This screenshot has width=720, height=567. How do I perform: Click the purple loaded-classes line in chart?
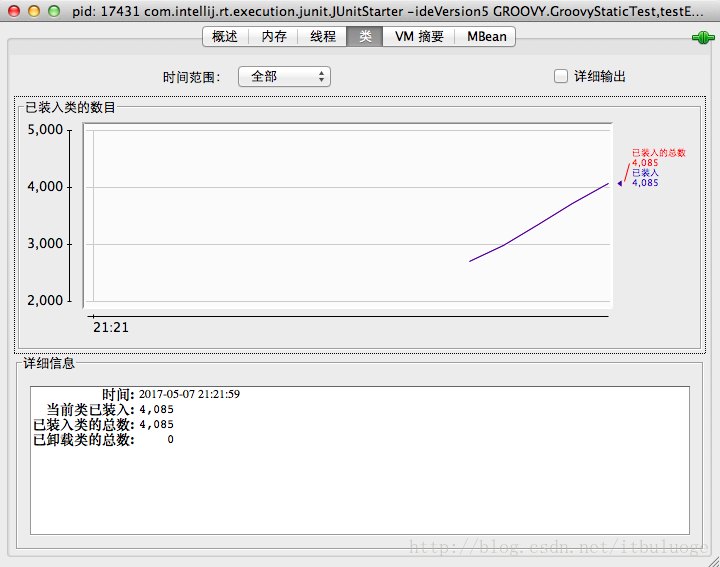coord(539,223)
